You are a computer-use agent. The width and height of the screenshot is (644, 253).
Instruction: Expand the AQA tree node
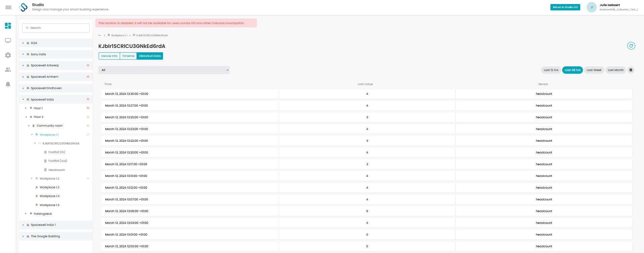tap(23, 43)
